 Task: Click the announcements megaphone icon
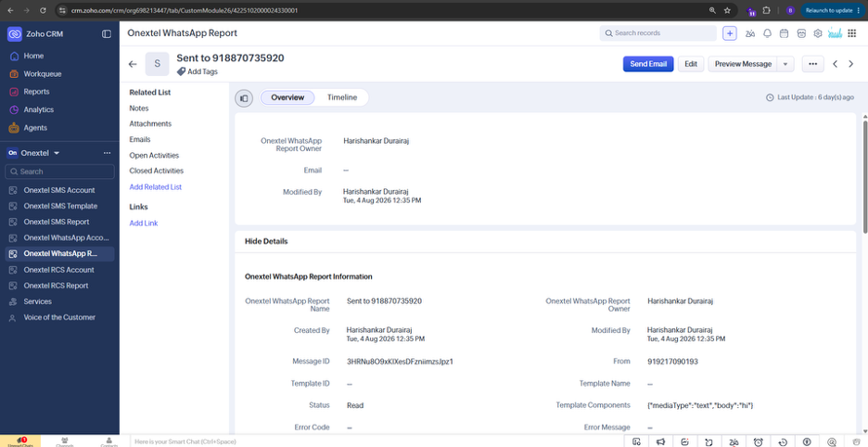click(x=660, y=441)
